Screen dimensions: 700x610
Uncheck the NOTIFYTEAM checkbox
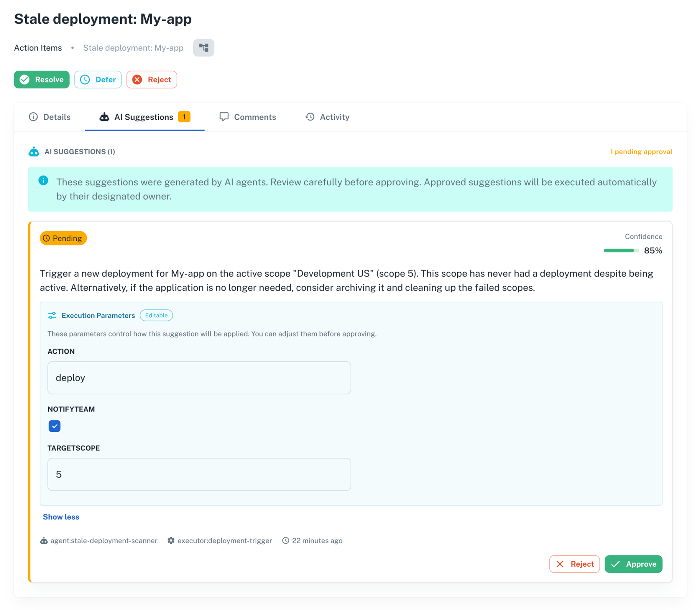(55, 426)
